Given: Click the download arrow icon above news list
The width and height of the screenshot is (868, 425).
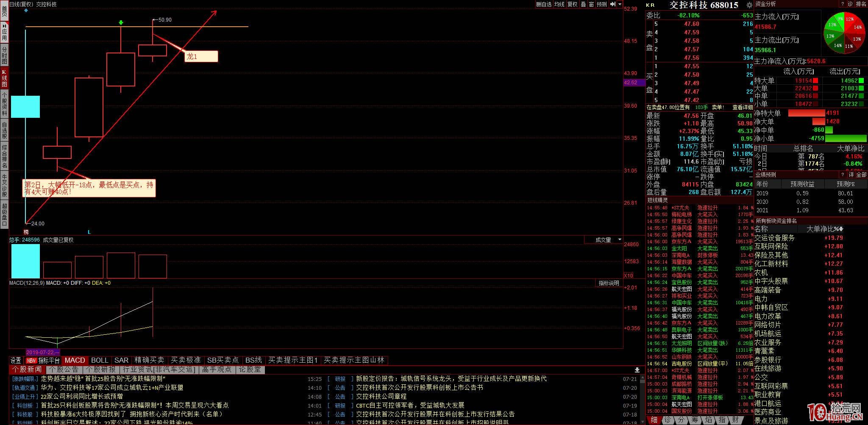Looking at the screenshot, I should (637, 370).
